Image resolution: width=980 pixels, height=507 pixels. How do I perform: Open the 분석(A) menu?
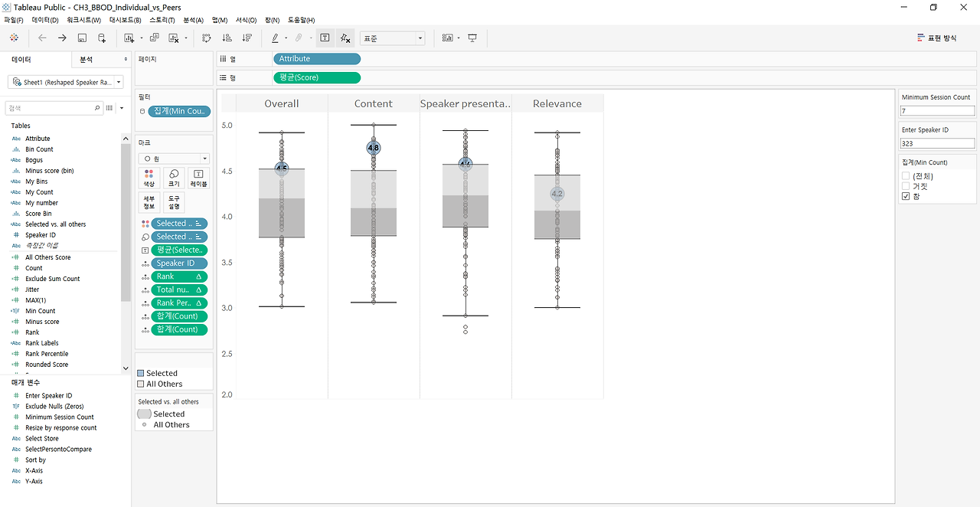(x=194, y=20)
